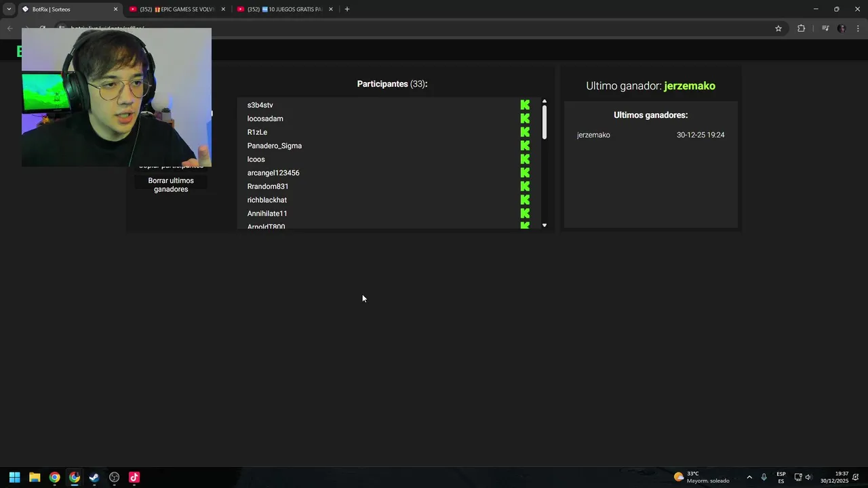Select participant Rrandom831
The height and width of the screenshot is (488, 868).
(268, 186)
